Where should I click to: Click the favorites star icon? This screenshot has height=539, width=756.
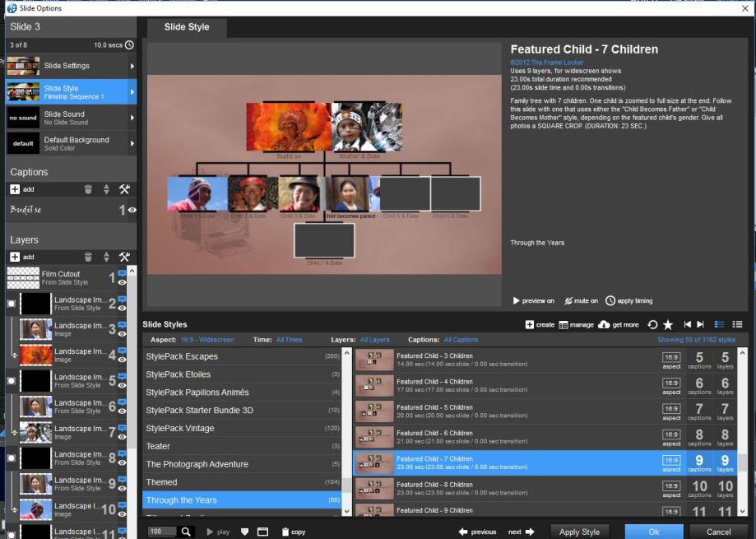[668, 325]
